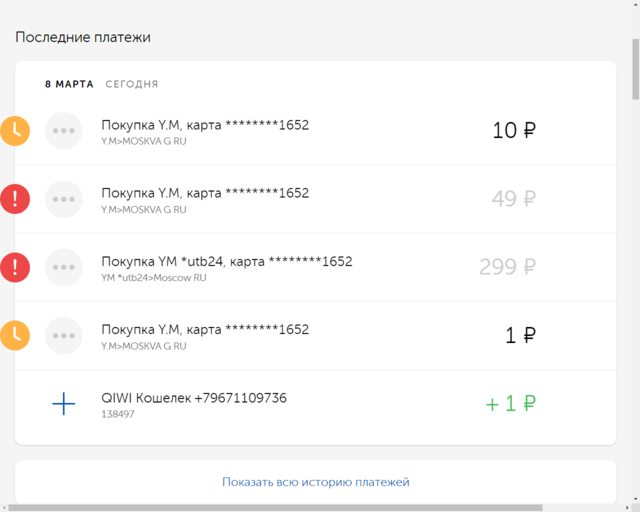Click the three-dot provider icon for the 1 ₽ purchase
The image size is (640, 512).
coord(64,336)
